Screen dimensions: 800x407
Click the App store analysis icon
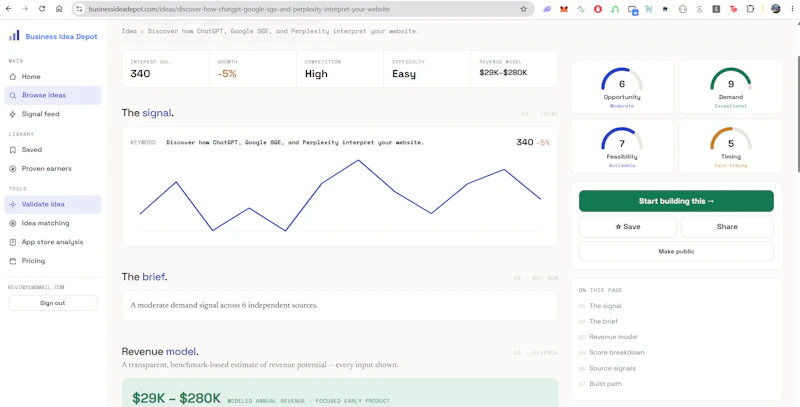coord(13,242)
